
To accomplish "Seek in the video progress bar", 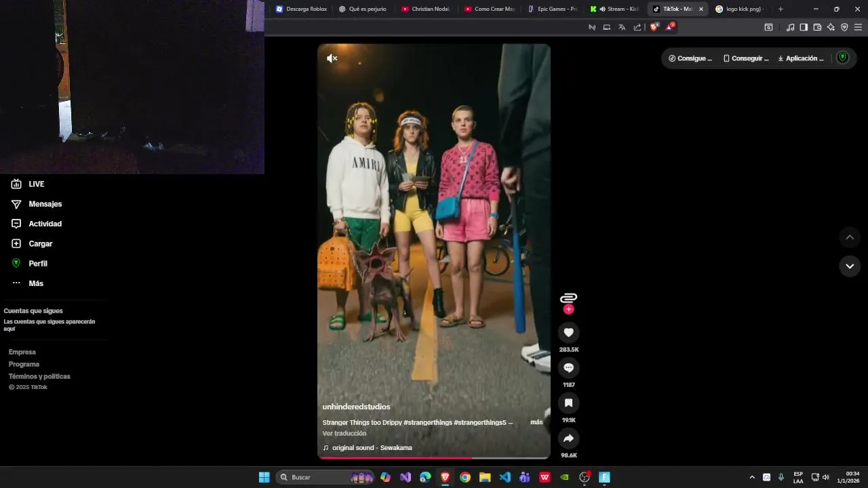I will [x=434, y=457].
